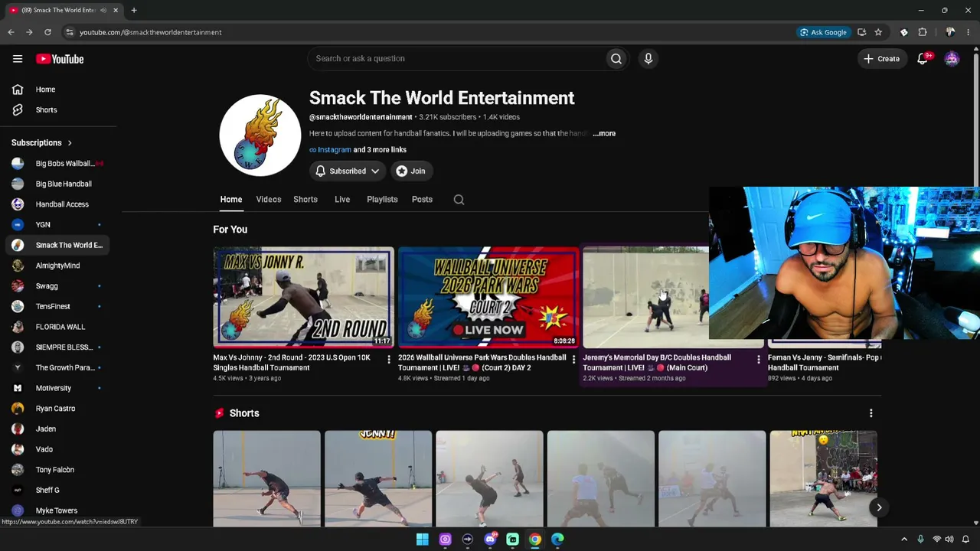Open the Big Blue Handball subscription
The image size is (980, 551).
pyautogui.click(x=58, y=184)
